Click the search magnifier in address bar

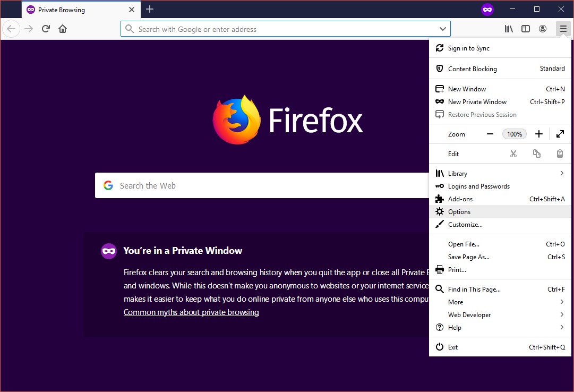pos(129,29)
